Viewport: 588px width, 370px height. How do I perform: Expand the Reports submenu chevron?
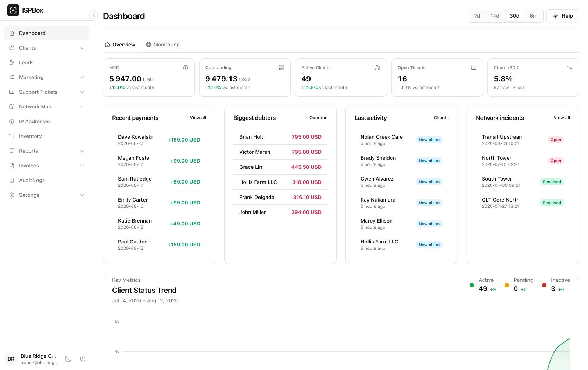click(82, 151)
